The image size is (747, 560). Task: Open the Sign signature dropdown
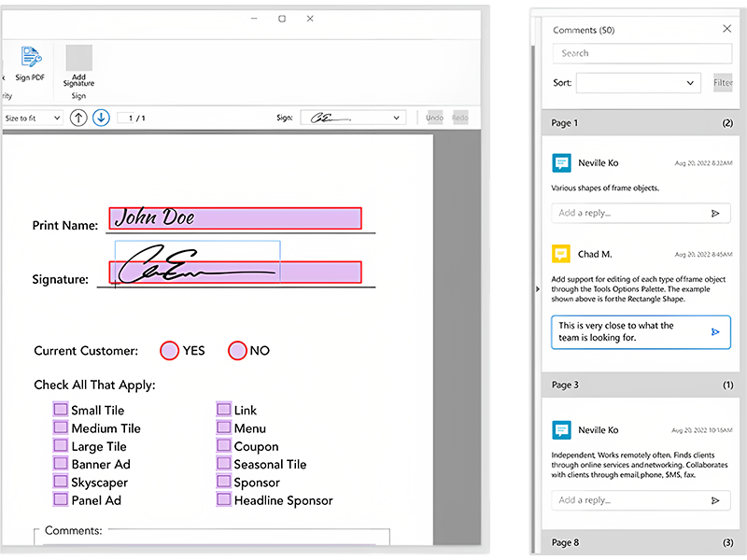coord(396,118)
